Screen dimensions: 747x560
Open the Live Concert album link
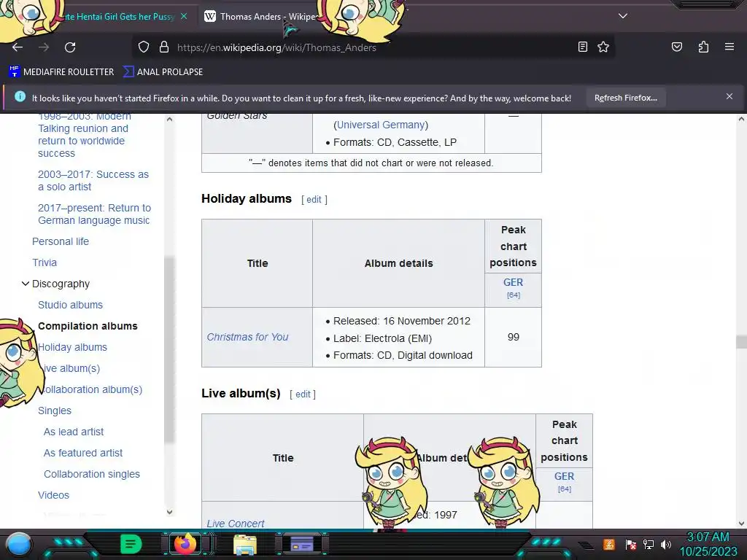pos(236,524)
